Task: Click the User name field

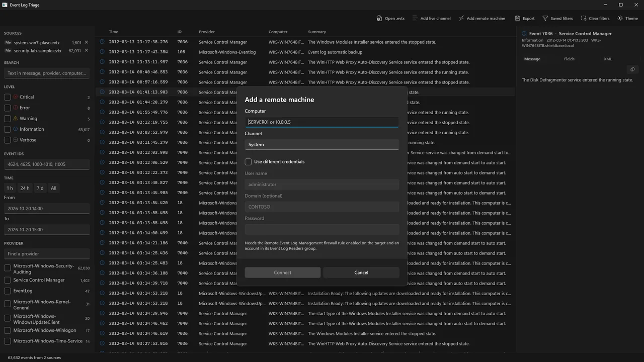Action: click(322, 185)
